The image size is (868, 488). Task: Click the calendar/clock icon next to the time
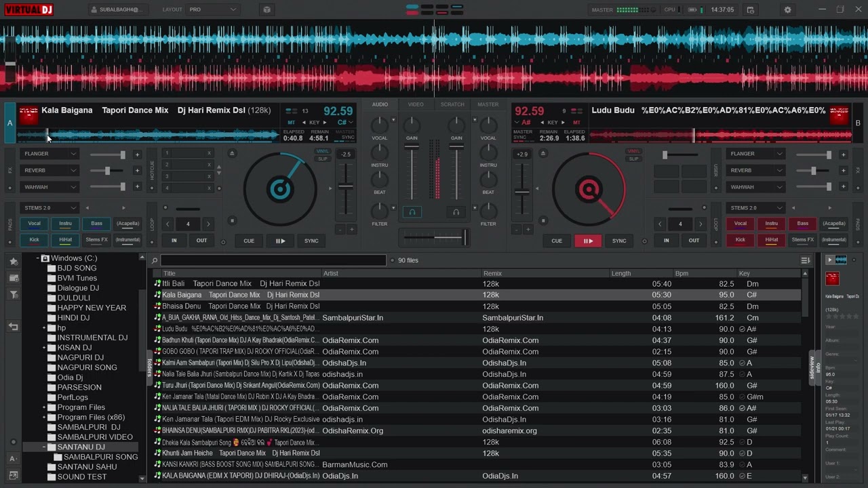[x=751, y=9]
